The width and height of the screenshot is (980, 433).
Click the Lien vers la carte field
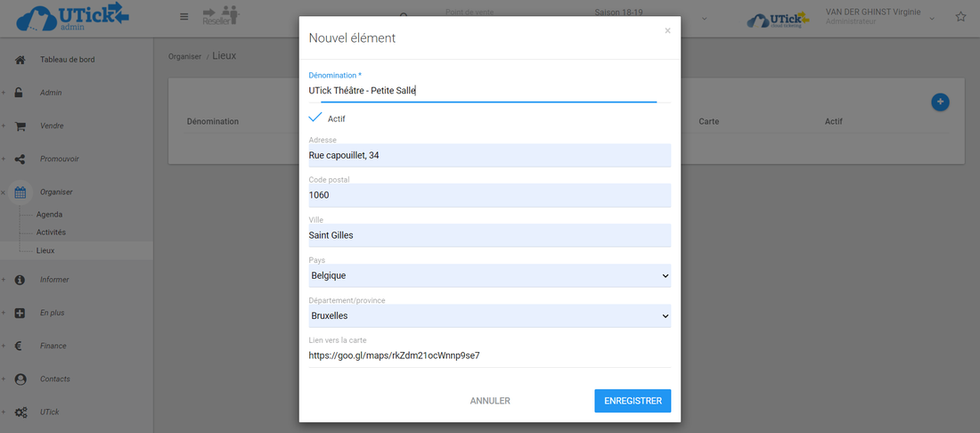tap(488, 355)
